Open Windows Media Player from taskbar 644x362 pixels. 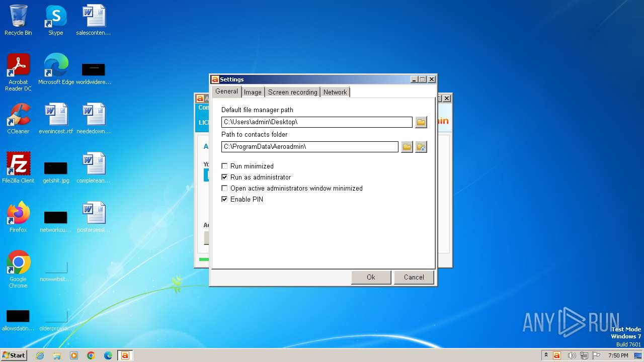click(x=74, y=355)
